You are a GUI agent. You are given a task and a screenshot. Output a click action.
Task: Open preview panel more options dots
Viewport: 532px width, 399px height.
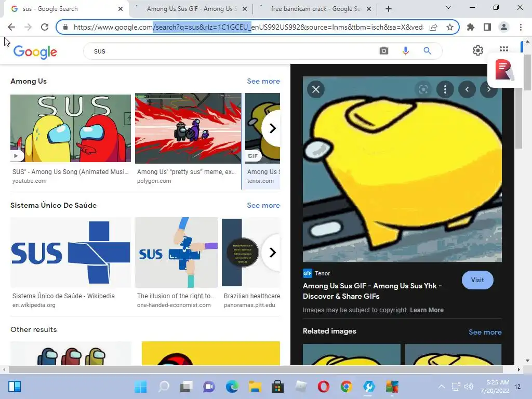445,89
